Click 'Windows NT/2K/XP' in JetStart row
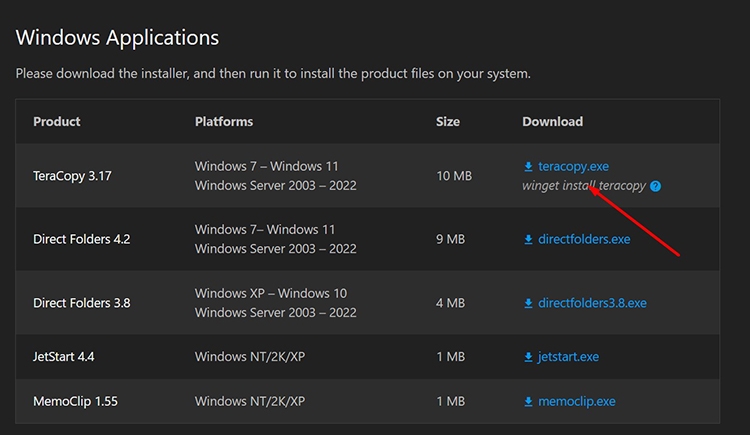 tap(250, 357)
